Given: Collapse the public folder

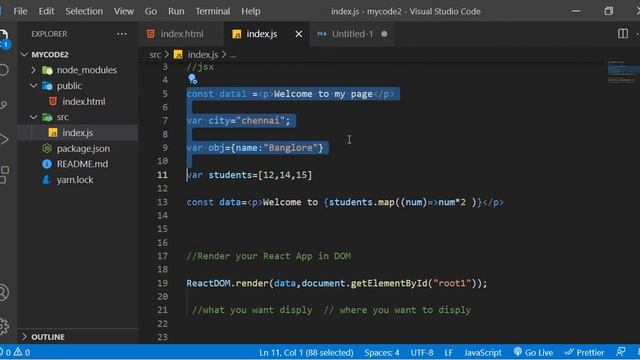Looking at the screenshot, I should point(33,86).
